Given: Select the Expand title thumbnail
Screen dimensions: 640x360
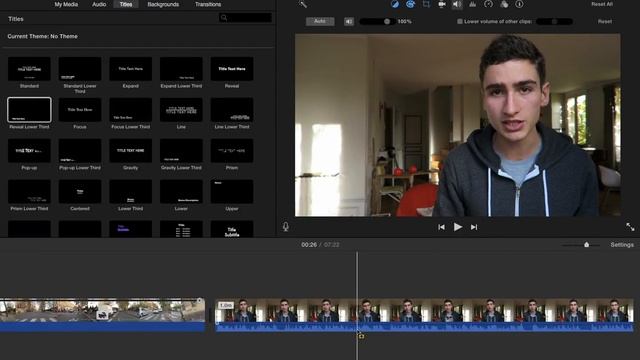Looking at the screenshot, I should (x=131, y=69).
